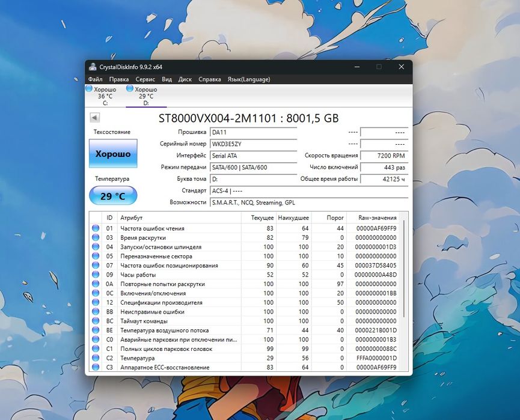Open the Диск menu
Viewport: 520px width, 420px height.
(185, 79)
